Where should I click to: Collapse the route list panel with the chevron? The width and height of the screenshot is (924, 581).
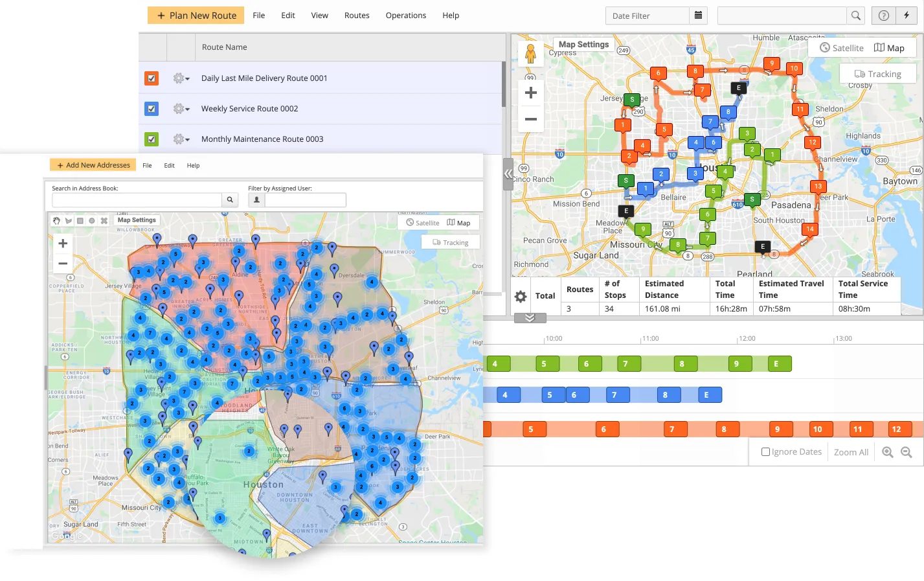click(508, 174)
